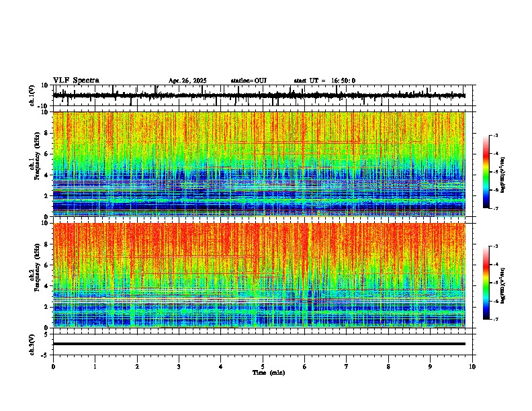Click the '-3' tick on ch.1 colorbar
The image size is (532, 411).
[x=495, y=136]
